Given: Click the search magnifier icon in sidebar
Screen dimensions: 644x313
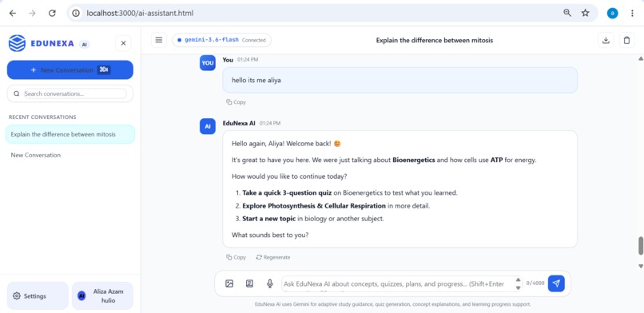Looking at the screenshot, I should click(x=17, y=93).
